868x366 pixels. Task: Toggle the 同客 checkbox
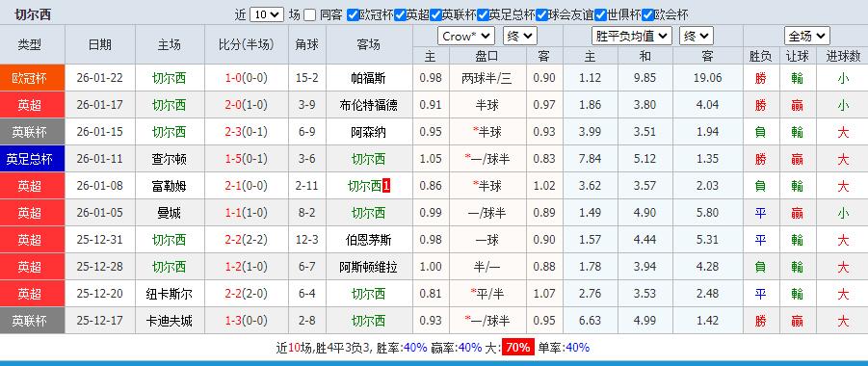tap(310, 15)
